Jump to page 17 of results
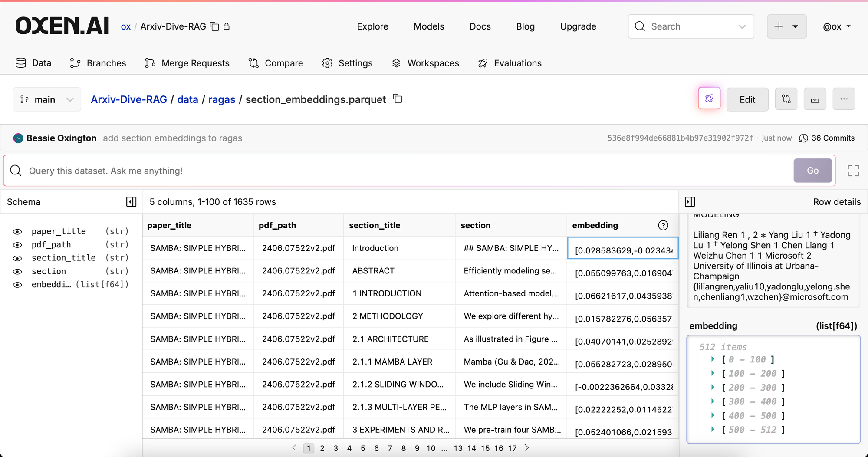 point(513,448)
